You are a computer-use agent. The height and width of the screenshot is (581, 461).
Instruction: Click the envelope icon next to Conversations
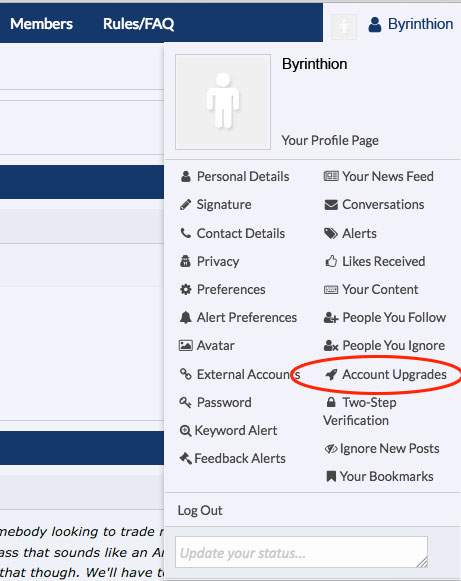click(x=331, y=205)
